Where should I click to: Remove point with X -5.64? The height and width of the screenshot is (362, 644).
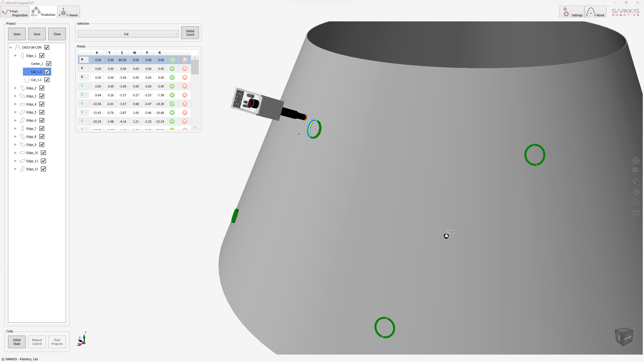click(x=185, y=95)
